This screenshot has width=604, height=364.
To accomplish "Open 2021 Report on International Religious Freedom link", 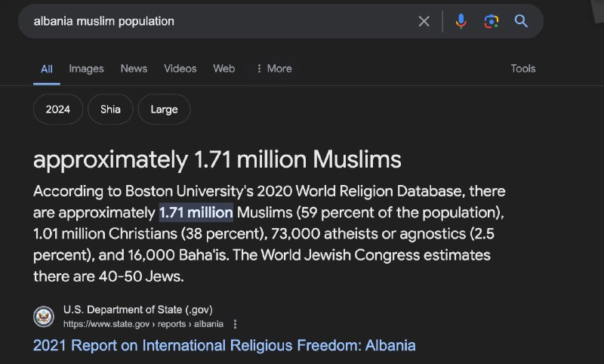I will click(224, 345).
